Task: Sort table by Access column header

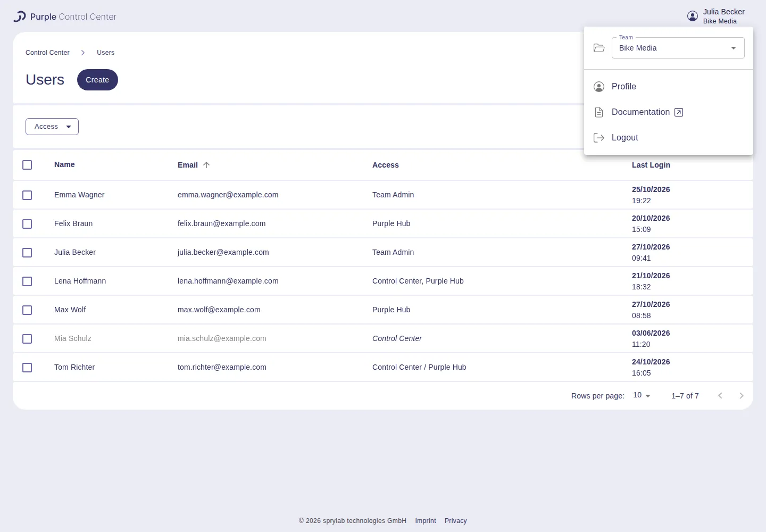Action: click(386, 165)
